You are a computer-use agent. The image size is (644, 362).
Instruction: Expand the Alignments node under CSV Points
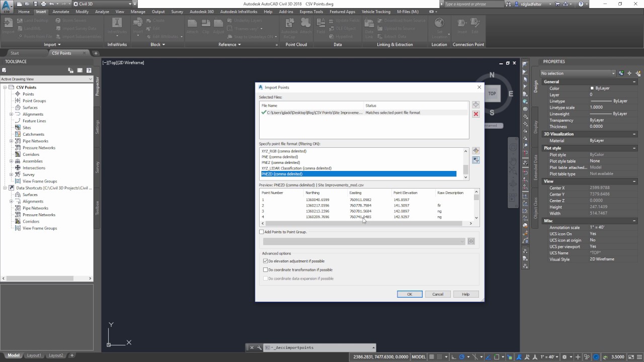12,114
